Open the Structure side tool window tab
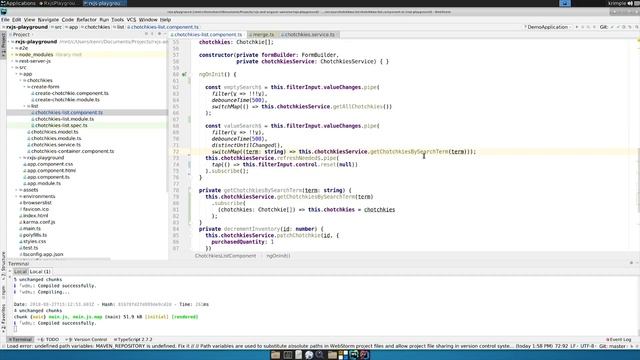 coord(3,266)
